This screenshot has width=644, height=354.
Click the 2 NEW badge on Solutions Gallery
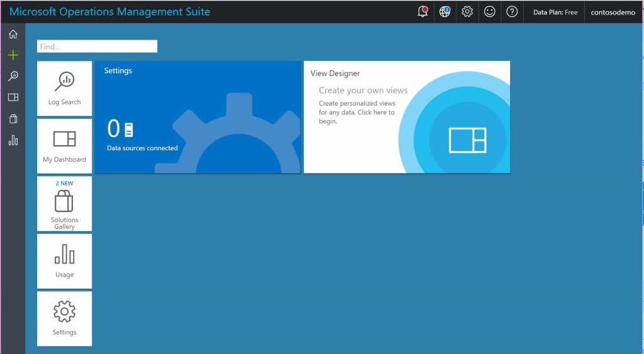(65, 183)
